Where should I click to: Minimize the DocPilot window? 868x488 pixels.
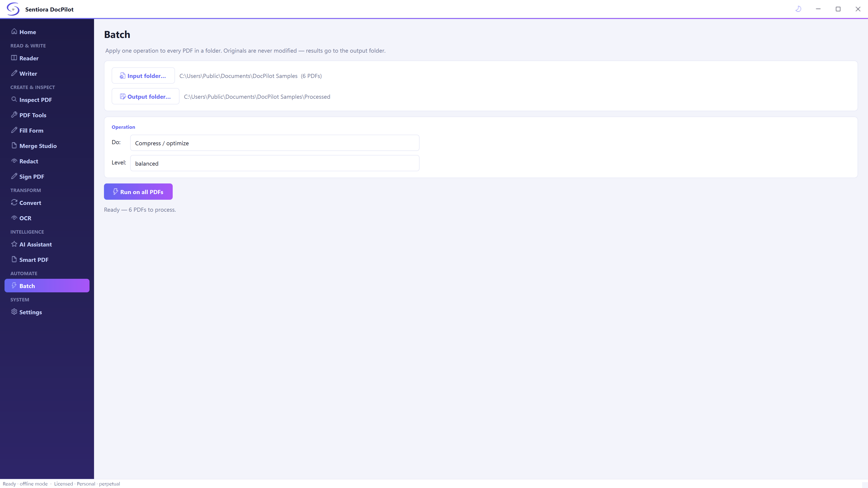click(x=818, y=9)
